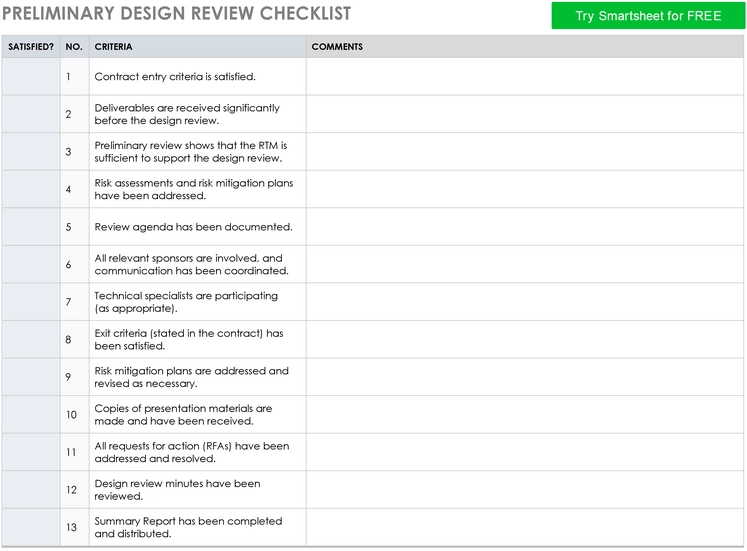
Task: Select 'All requests for action (RFAs)' cell
Action: tap(197, 452)
